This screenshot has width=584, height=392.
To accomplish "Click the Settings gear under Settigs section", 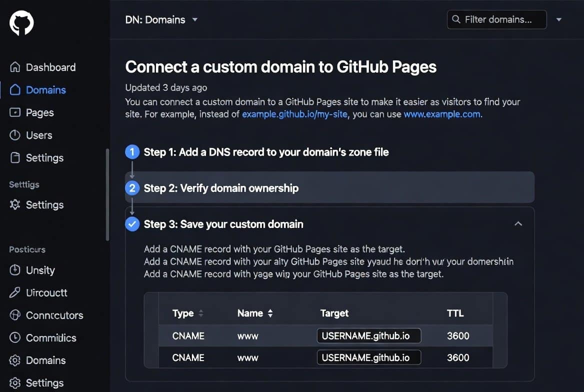I will (15, 204).
